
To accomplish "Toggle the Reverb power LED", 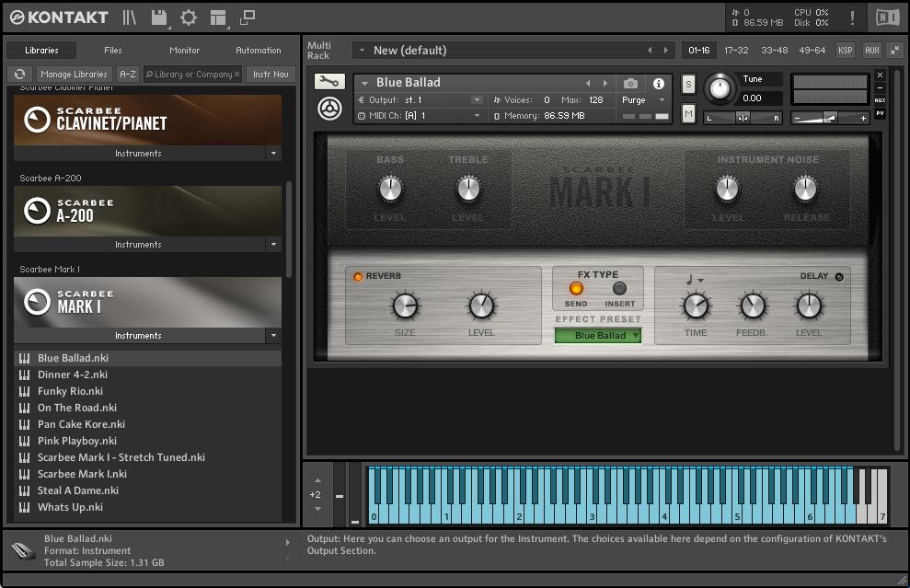I will coord(358,276).
